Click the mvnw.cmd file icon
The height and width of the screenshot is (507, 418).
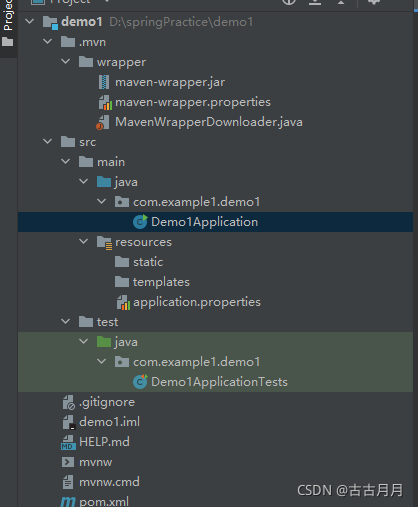coord(68,482)
